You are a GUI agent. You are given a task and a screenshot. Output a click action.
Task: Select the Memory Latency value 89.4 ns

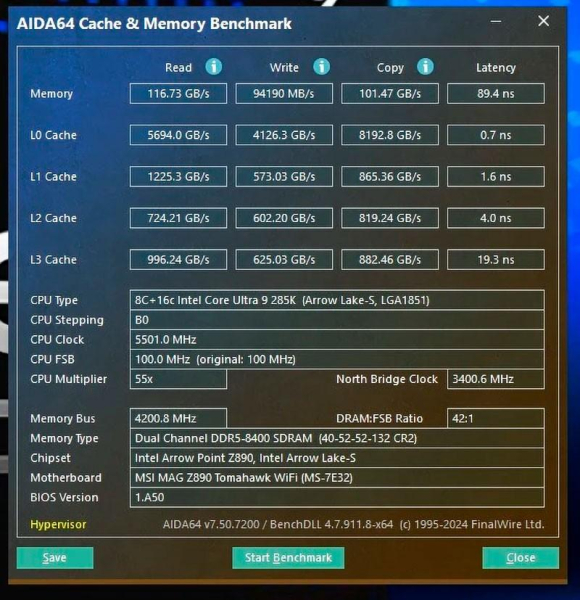pos(495,93)
